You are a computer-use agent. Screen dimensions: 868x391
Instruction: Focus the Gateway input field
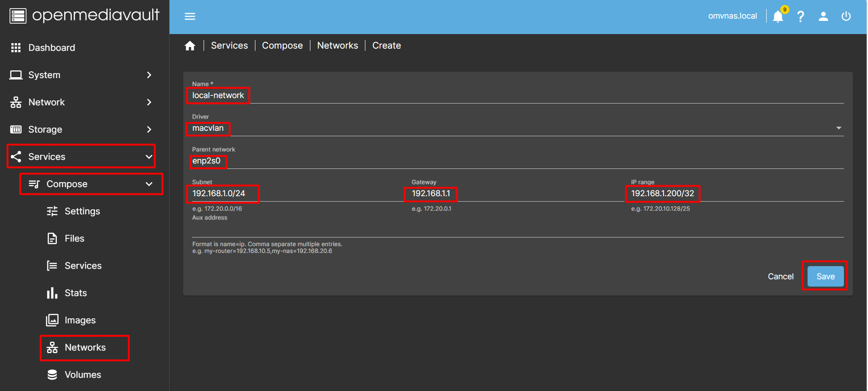518,193
